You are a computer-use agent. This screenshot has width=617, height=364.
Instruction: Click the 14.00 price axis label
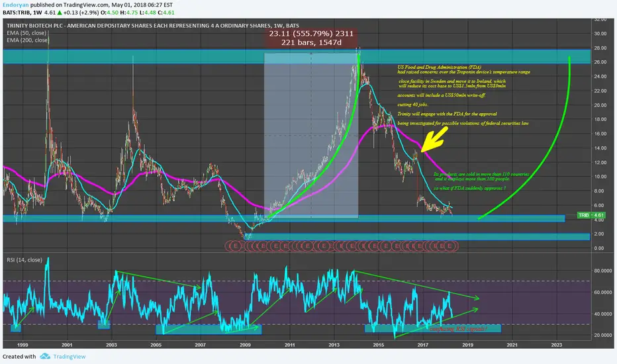[x=600, y=148]
